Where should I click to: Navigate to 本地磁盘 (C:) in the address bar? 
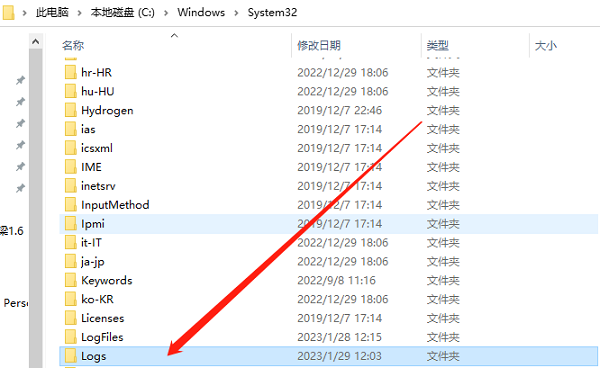click(x=122, y=12)
